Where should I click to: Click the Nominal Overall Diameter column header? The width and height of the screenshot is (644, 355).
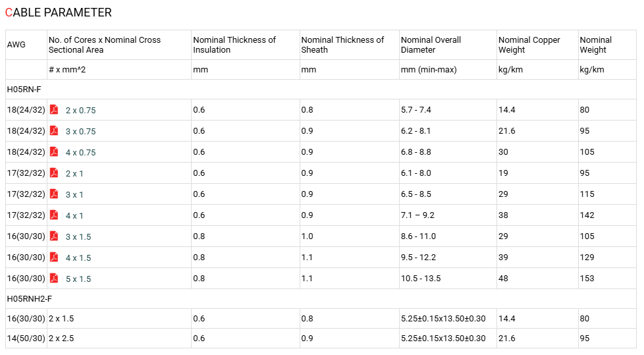tap(431, 45)
